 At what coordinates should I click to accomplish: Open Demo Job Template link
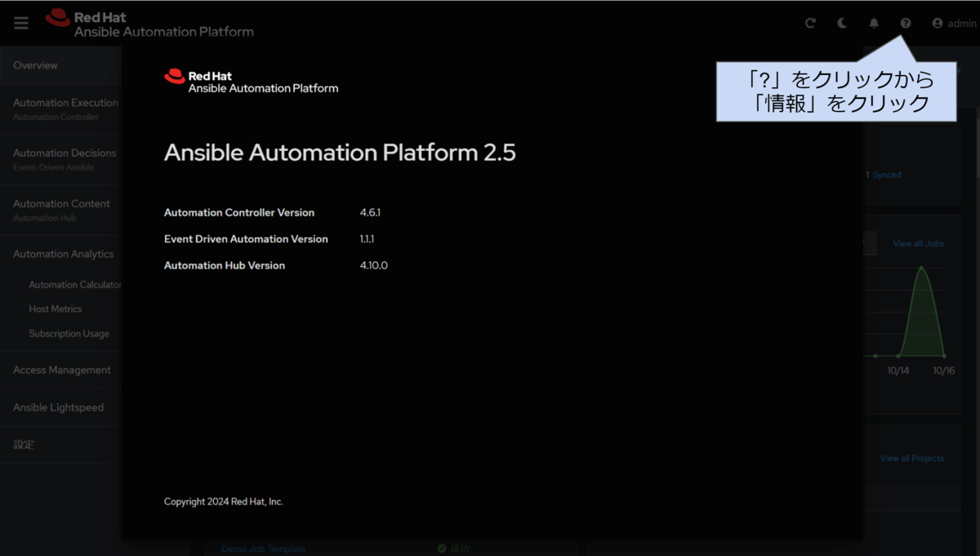(x=263, y=549)
